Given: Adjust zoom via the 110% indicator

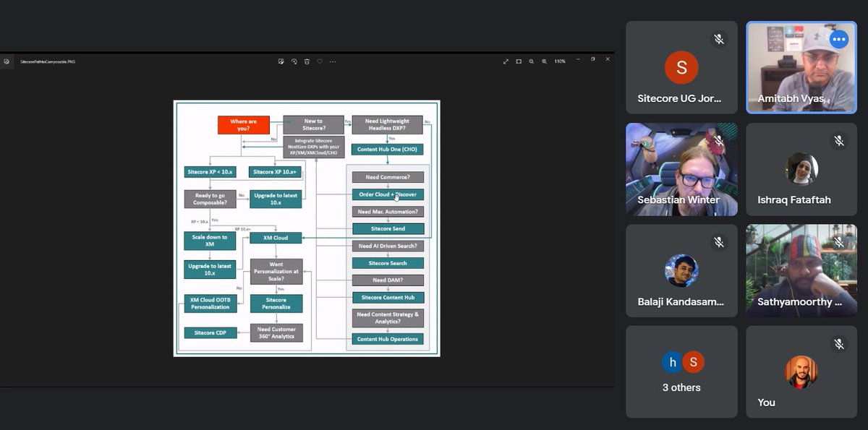Looking at the screenshot, I should (x=559, y=61).
